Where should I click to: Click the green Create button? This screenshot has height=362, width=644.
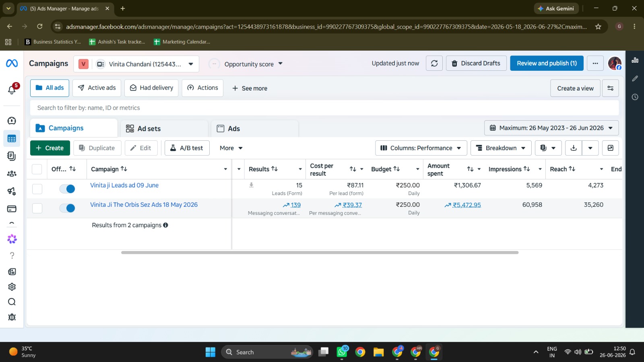coord(50,148)
